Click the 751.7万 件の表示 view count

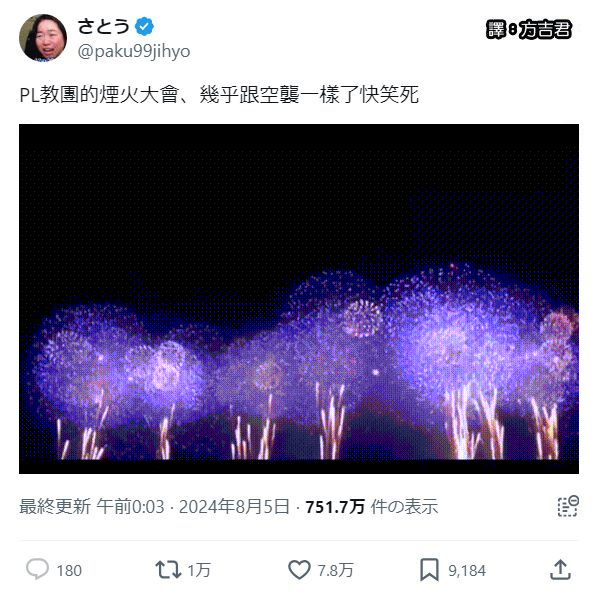point(372,507)
